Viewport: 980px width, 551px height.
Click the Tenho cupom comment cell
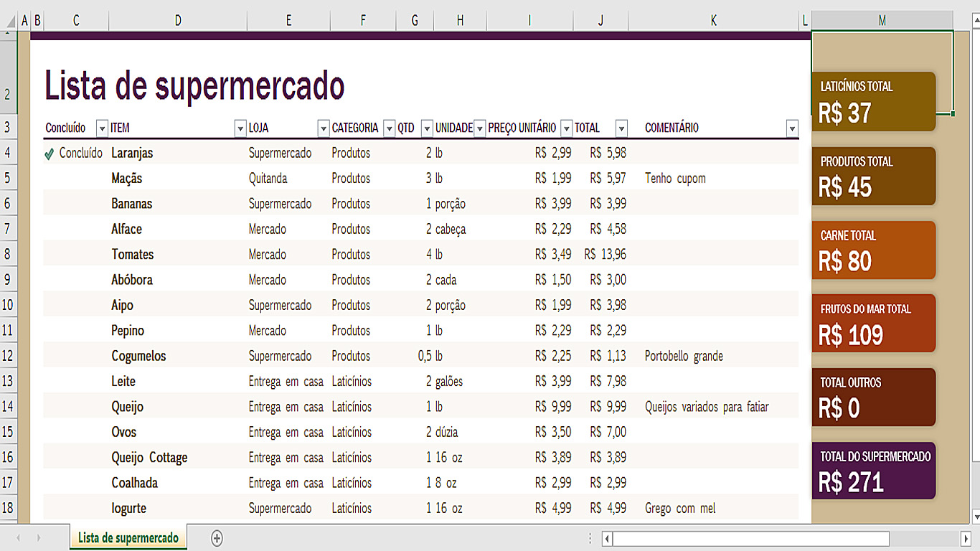point(714,179)
